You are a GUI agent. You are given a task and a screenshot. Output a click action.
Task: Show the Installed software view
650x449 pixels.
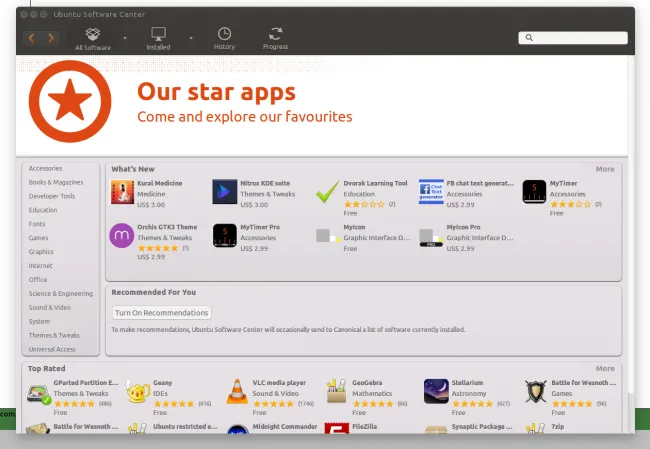pos(158,39)
